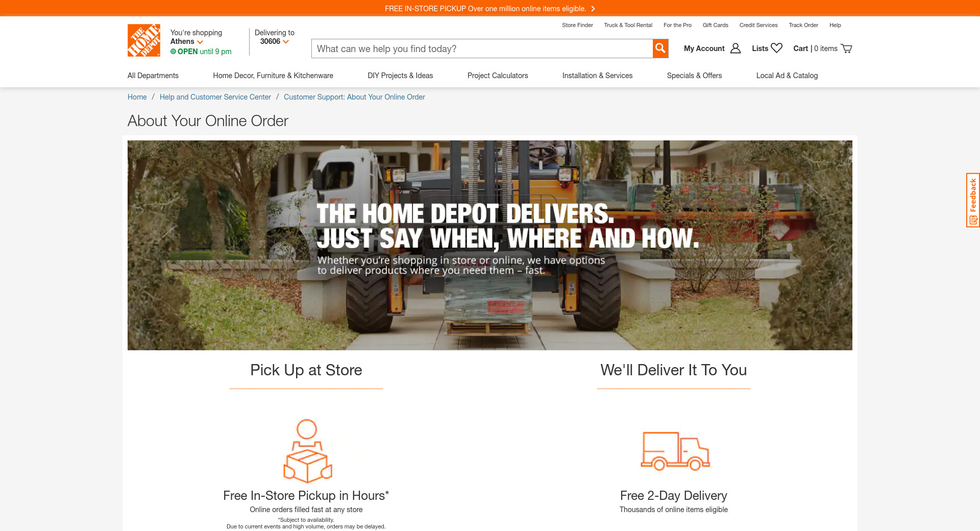This screenshot has width=980, height=531.
Task: Open the shopping cart icon
Action: point(846,49)
